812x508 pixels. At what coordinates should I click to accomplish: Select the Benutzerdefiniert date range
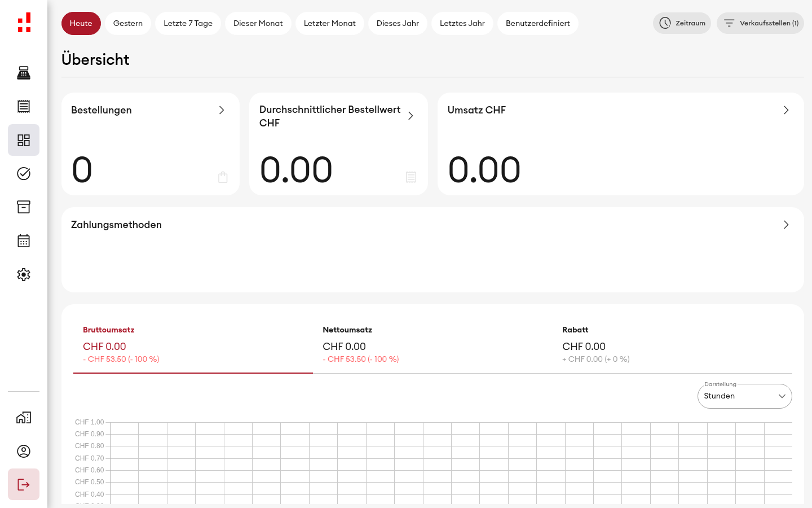click(x=537, y=23)
